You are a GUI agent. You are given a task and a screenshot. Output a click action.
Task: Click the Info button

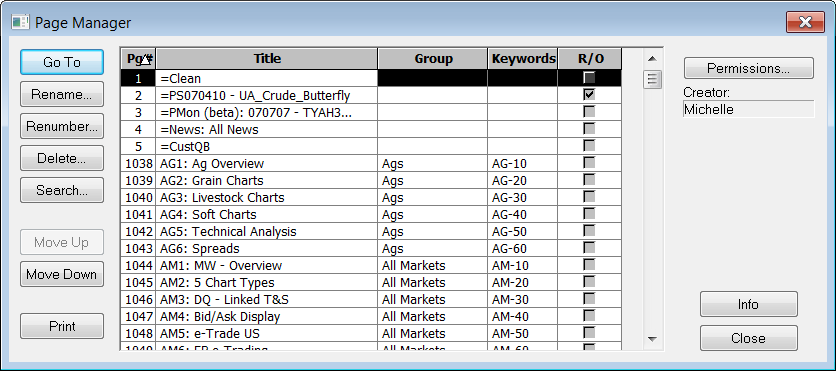click(x=749, y=304)
